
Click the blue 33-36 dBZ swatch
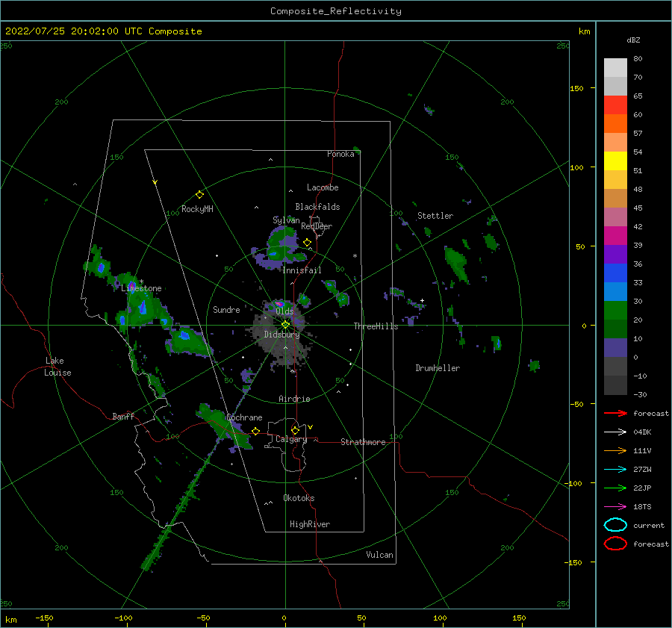point(615,273)
